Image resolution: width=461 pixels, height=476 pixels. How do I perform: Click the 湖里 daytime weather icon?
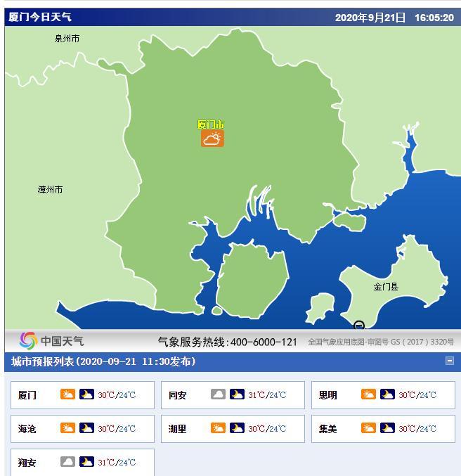219,428
